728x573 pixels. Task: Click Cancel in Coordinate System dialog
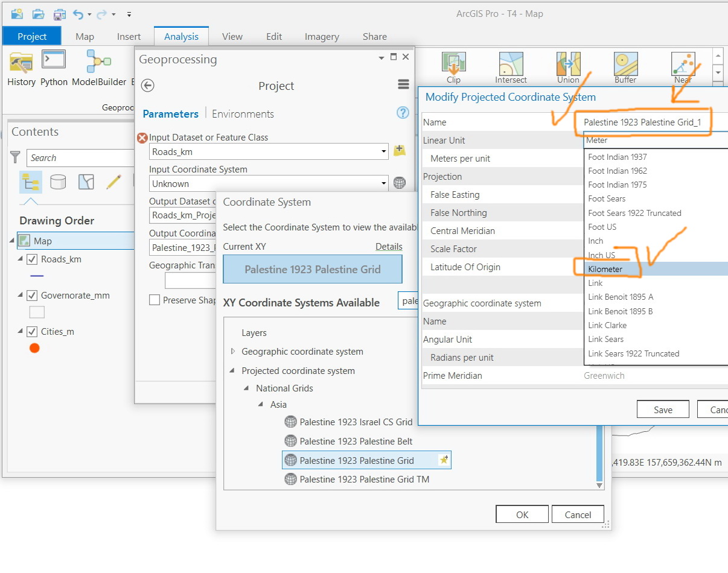tap(578, 514)
